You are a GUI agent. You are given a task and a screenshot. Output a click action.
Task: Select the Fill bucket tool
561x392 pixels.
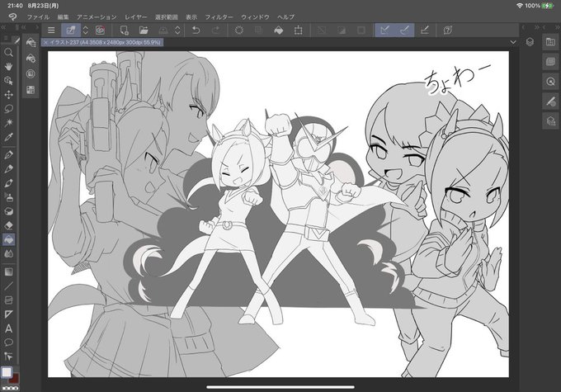(x=8, y=239)
